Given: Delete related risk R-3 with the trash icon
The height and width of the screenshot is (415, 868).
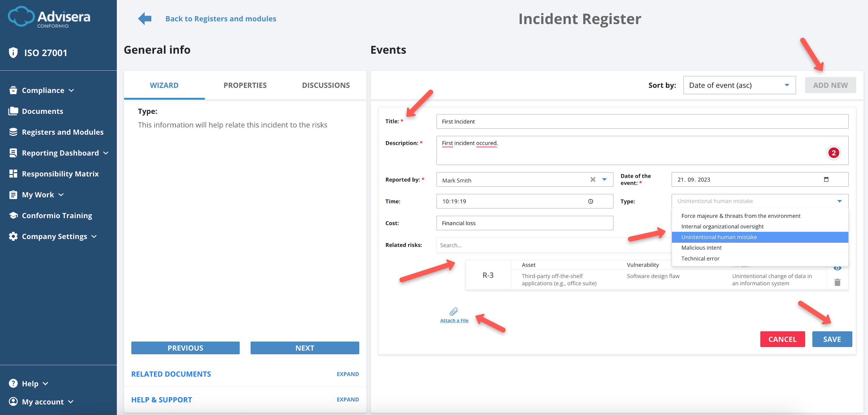Looking at the screenshot, I should coord(838,282).
